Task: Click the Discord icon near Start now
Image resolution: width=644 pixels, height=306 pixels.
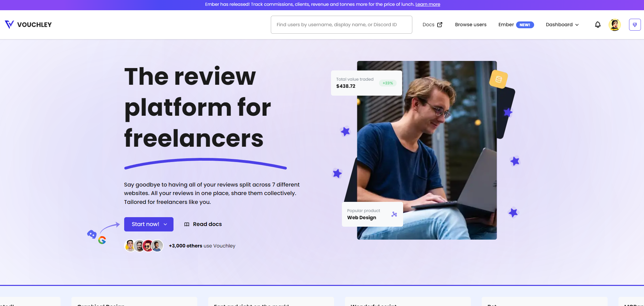Action: [x=92, y=234]
